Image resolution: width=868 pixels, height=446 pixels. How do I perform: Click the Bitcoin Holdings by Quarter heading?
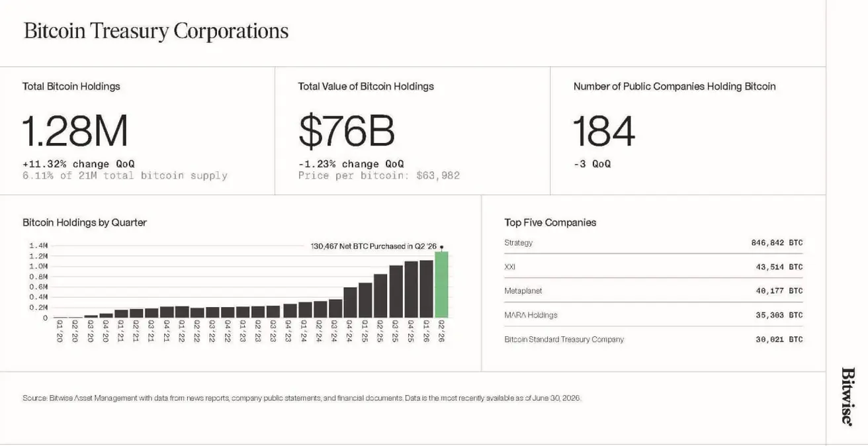(85, 222)
